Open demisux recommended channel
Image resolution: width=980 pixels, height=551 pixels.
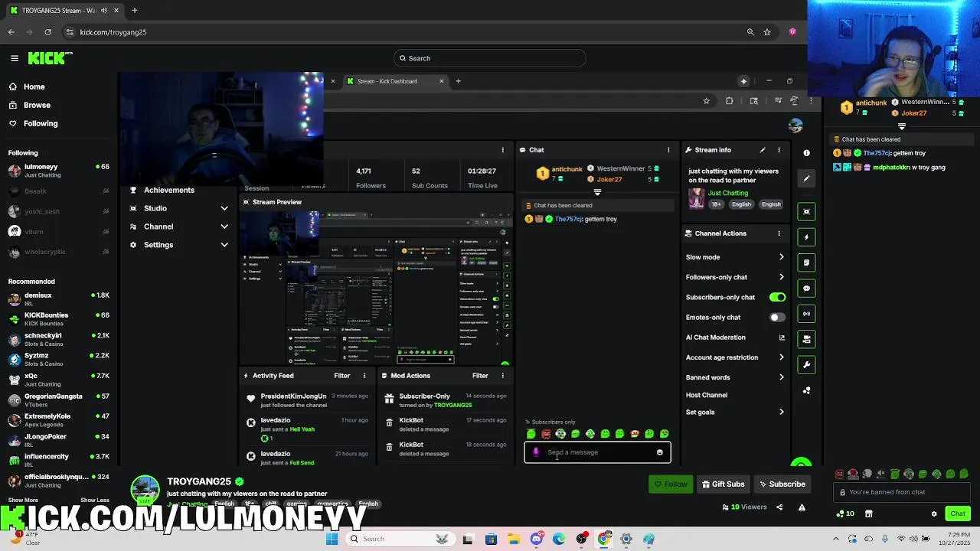(58, 299)
